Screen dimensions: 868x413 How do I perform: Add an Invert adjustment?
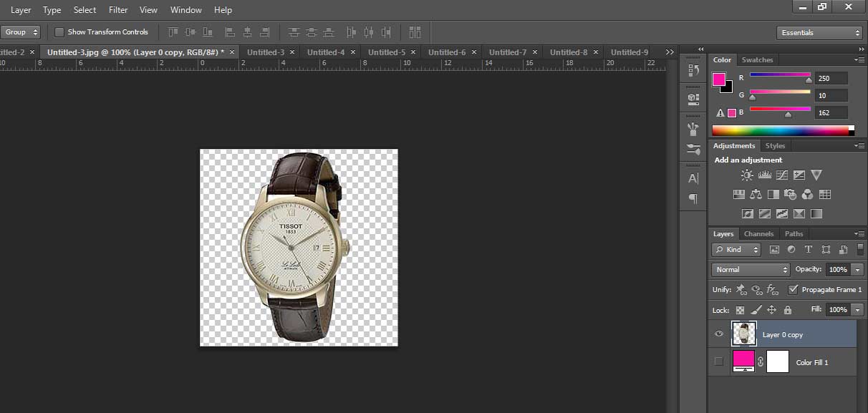747,213
